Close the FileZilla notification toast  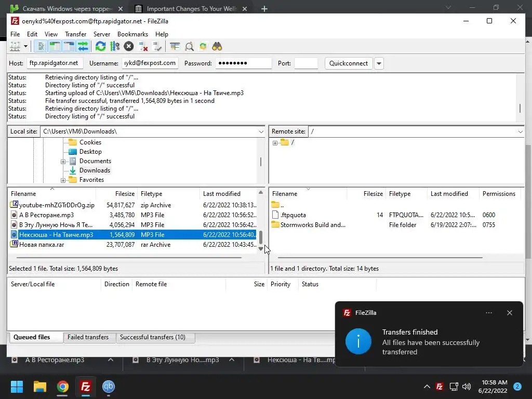tap(509, 313)
